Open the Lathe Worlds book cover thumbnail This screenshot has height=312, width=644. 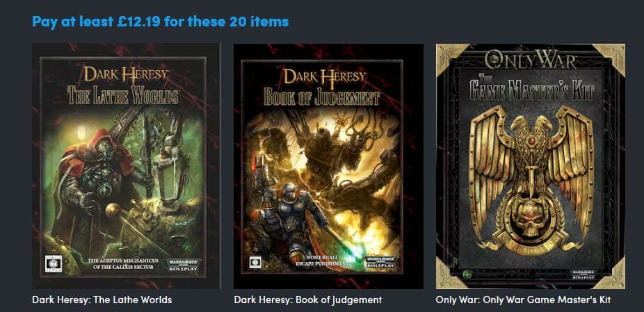click(126, 166)
